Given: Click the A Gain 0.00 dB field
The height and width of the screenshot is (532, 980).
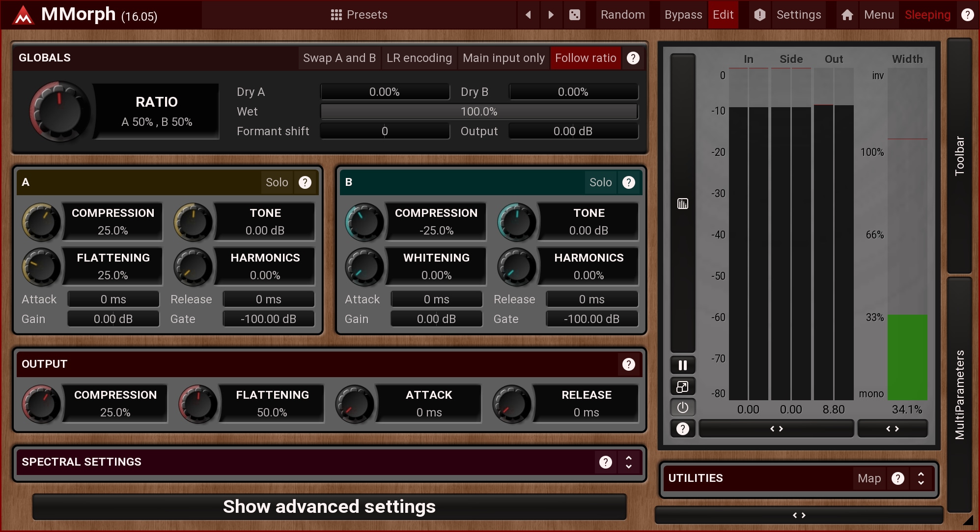Looking at the screenshot, I should pyautogui.click(x=113, y=319).
